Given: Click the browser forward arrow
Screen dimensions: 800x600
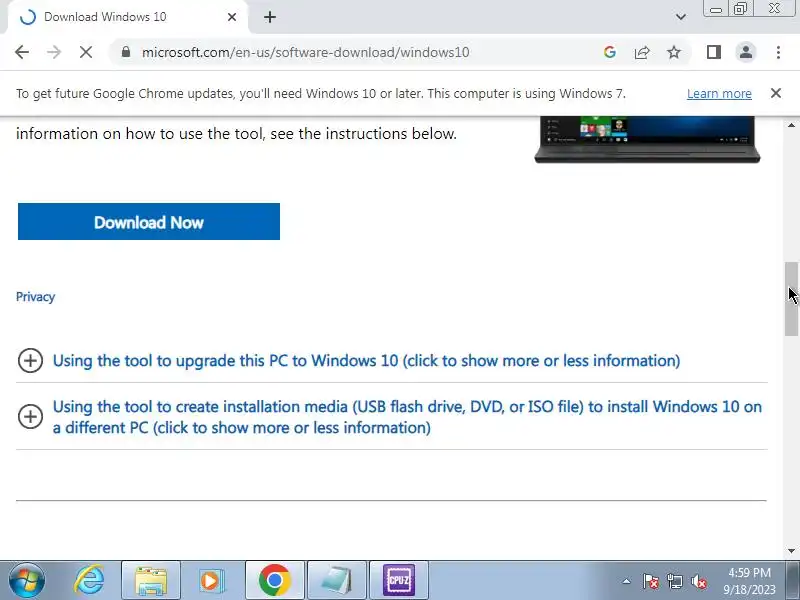Looking at the screenshot, I should (x=54, y=52).
